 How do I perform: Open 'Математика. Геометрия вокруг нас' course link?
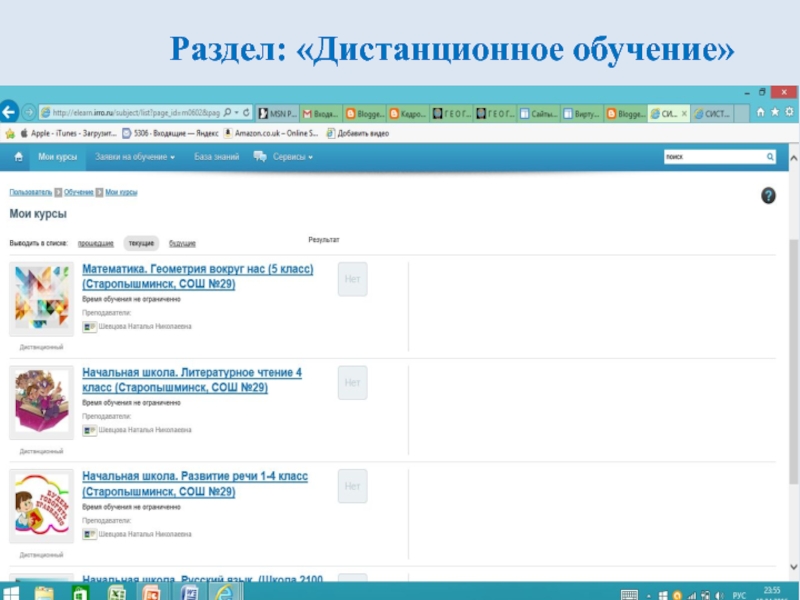point(197,270)
